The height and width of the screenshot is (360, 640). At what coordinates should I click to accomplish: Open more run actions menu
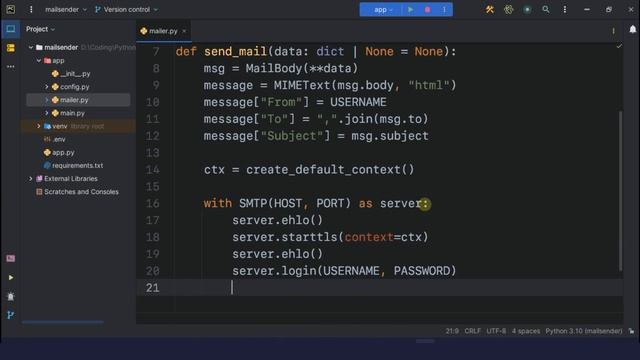click(x=444, y=9)
